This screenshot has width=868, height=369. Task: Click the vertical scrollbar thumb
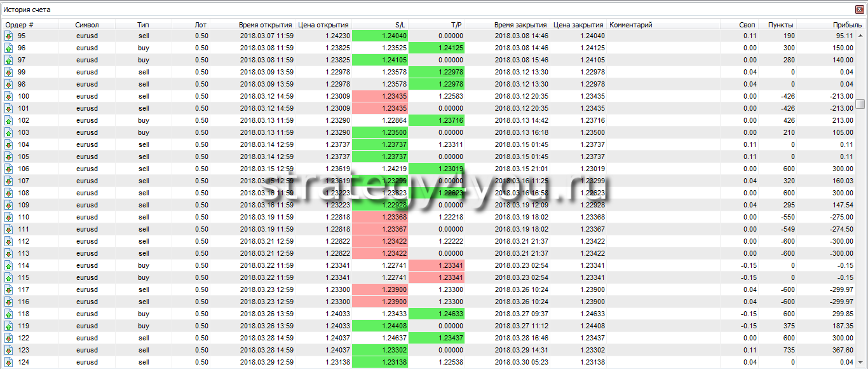(860, 104)
